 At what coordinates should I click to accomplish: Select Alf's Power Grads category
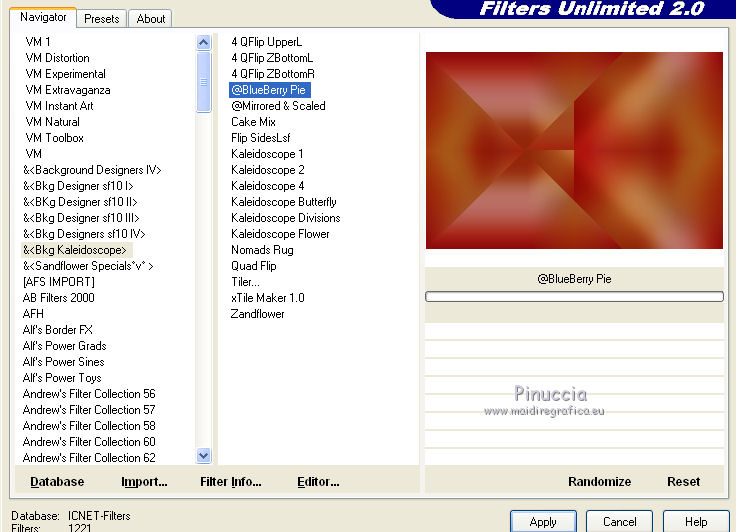[64, 345]
